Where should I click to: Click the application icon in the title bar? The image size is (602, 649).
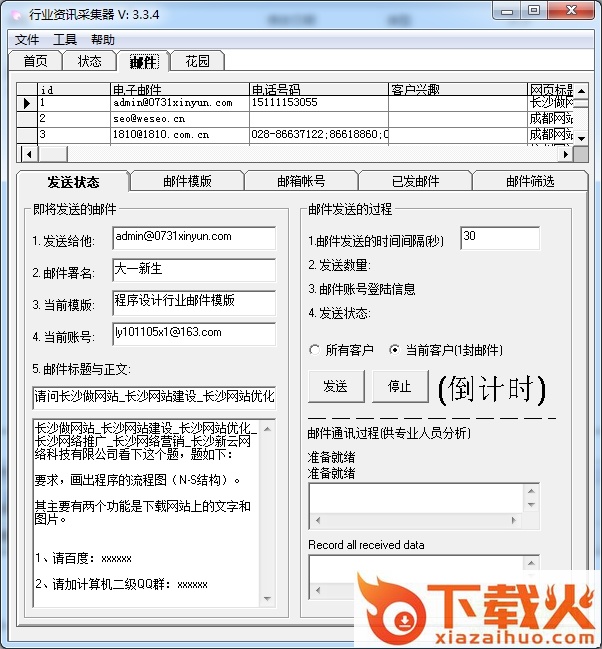[x=17, y=15]
